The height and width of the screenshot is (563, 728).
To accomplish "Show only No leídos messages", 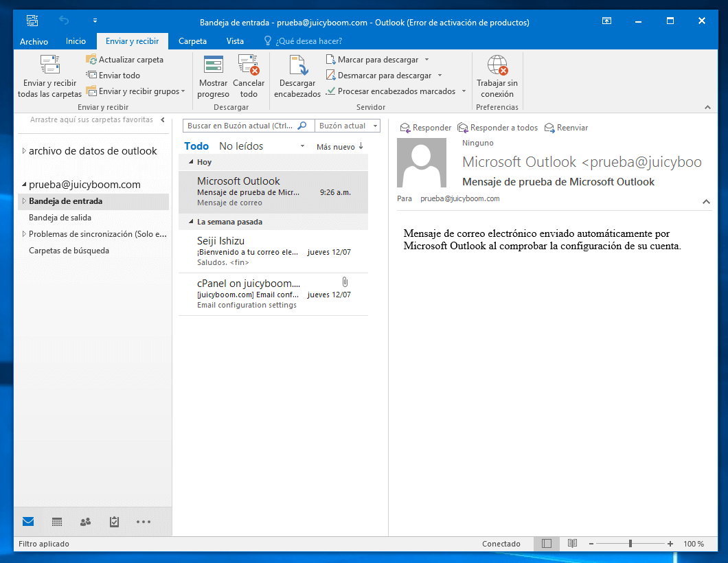I will coord(240,146).
